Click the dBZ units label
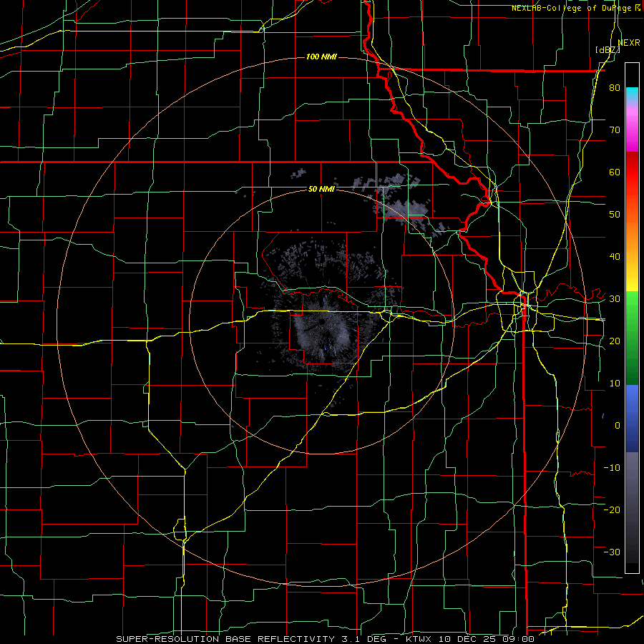The width and height of the screenshot is (644, 644). pyautogui.click(x=608, y=50)
